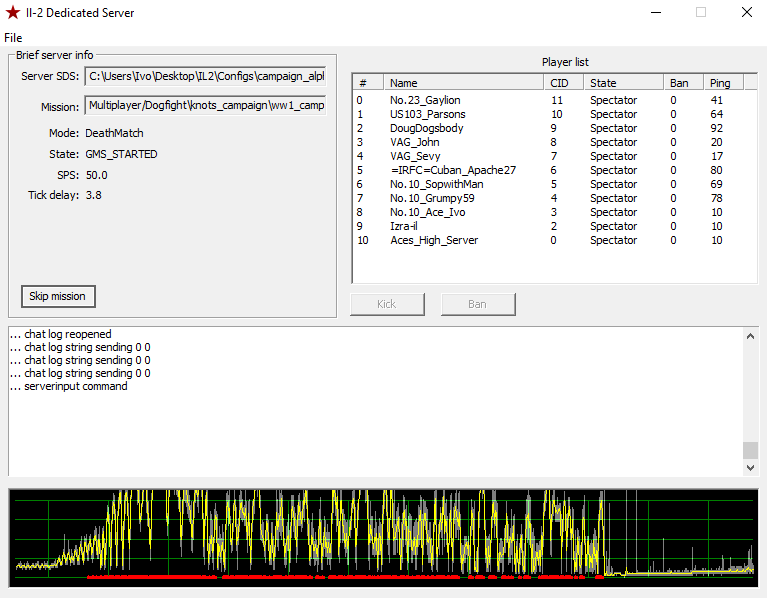Image resolution: width=767 pixels, height=598 pixels.
Task: Click the red star application icon
Action: point(13,13)
